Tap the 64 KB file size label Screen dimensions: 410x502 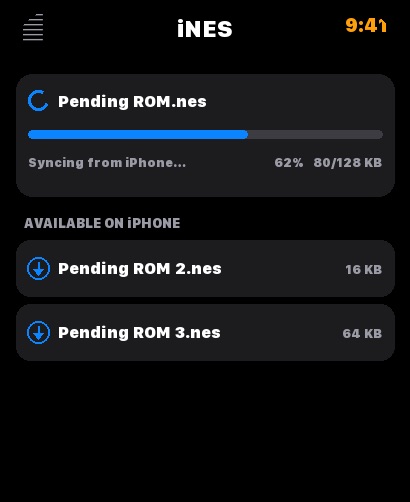pyautogui.click(x=362, y=333)
